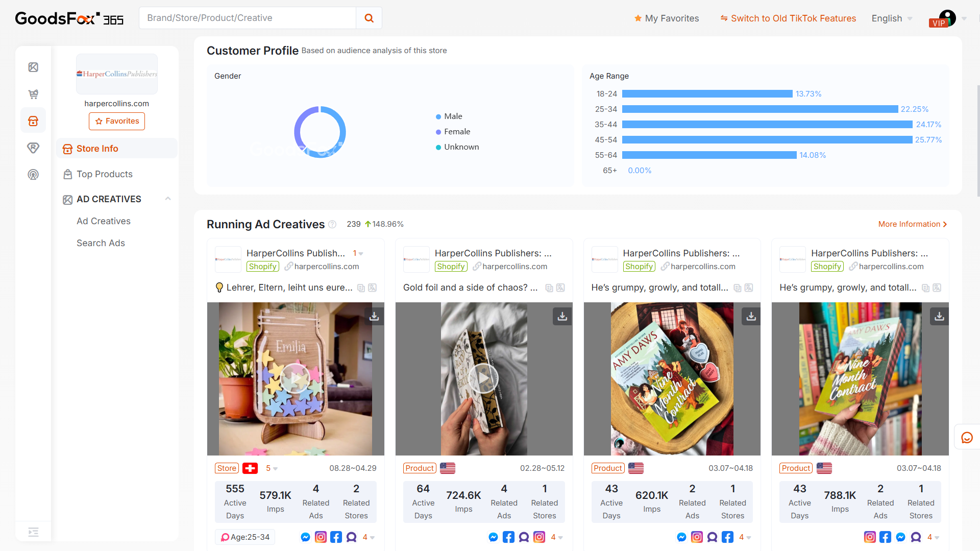Screen dimensions: 980x551
Task: Click Switch to Old TikTok Features
Action: click(788, 18)
